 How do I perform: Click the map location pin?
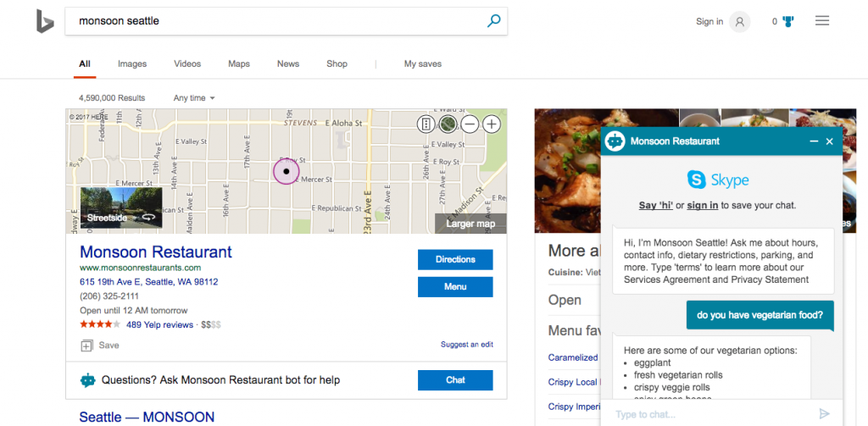tap(286, 172)
